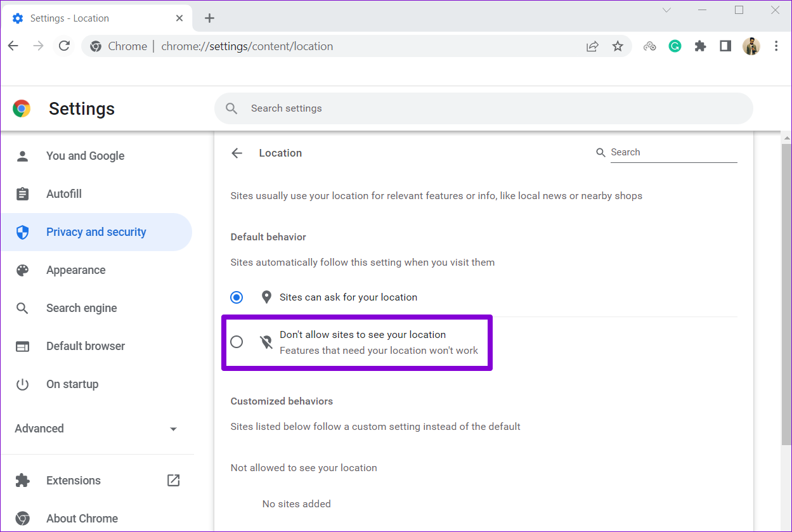This screenshot has width=792, height=532.
Task: Open Appearance settings
Action: 96,270
